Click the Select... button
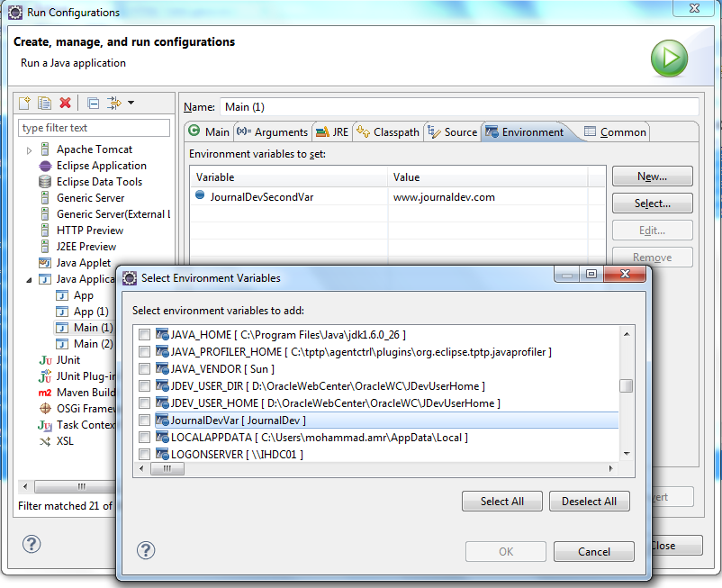The height and width of the screenshot is (588, 722). point(652,204)
